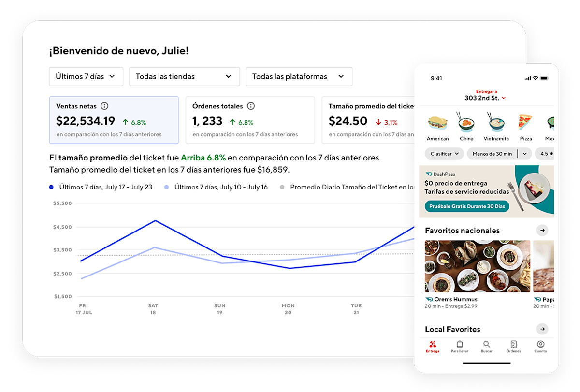Open the Todas las plataformas dropdown
580x392 pixels.
299,76
